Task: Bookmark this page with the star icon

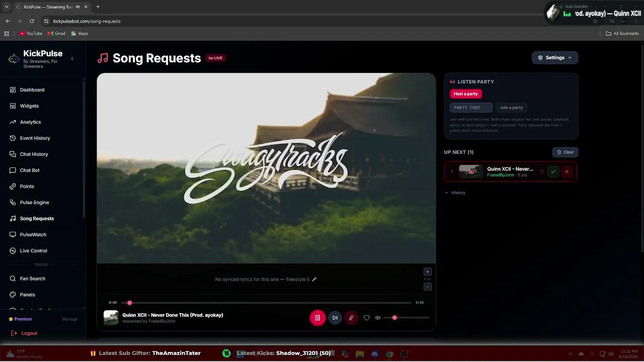Action: pos(595,21)
